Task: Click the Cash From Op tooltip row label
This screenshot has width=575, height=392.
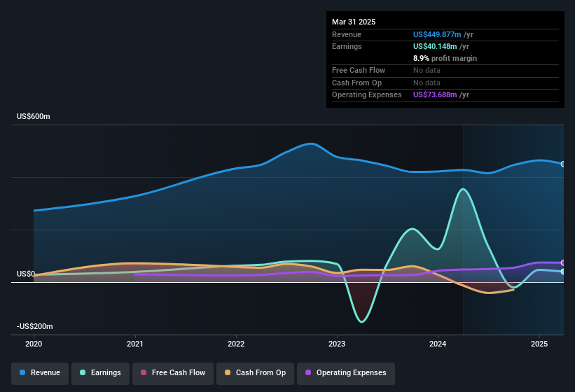Action: pyautogui.click(x=356, y=83)
